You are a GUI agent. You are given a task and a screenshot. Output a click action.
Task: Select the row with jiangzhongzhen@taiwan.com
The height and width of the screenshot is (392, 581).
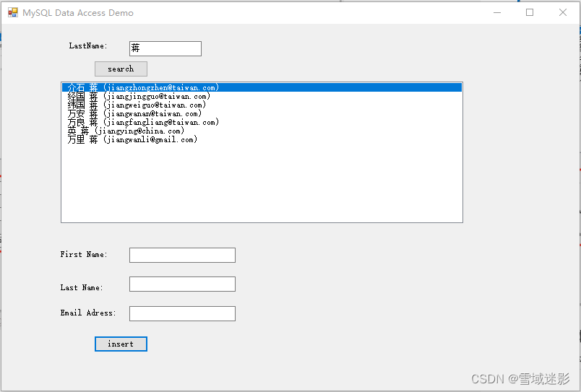click(x=262, y=87)
